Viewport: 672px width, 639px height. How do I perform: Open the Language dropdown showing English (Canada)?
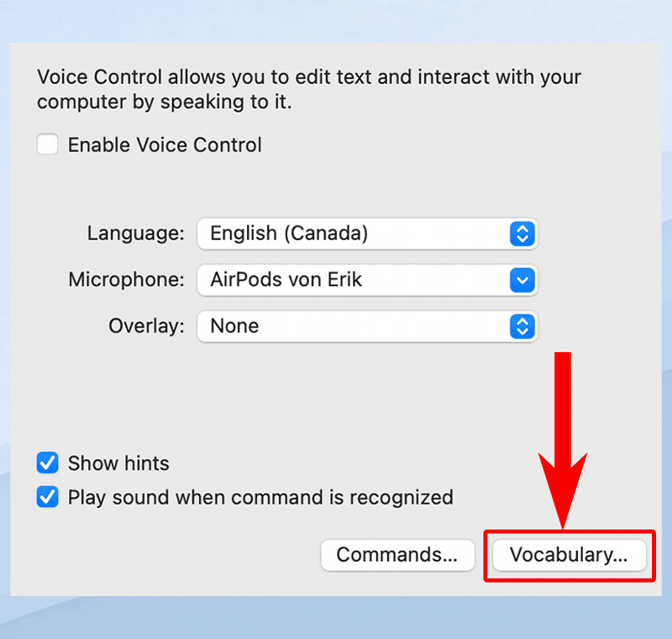(353, 233)
